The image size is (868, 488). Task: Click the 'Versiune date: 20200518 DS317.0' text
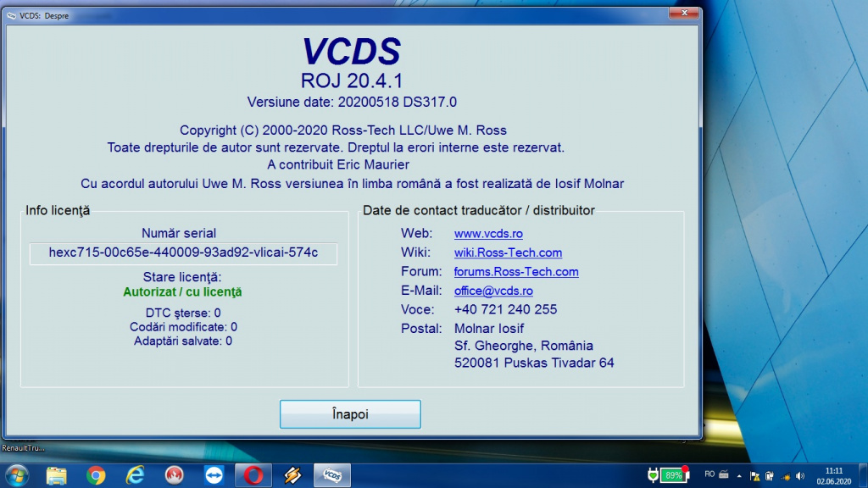click(x=352, y=102)
